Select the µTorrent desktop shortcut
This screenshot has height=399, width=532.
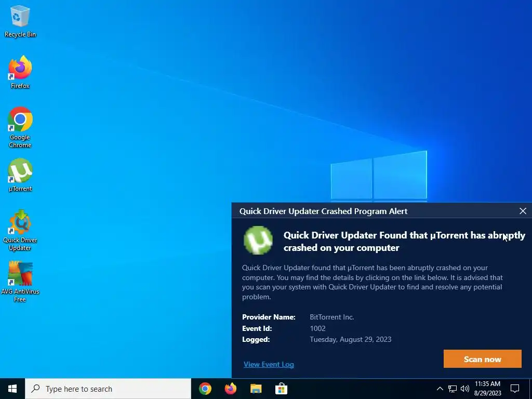click(20, 175)
